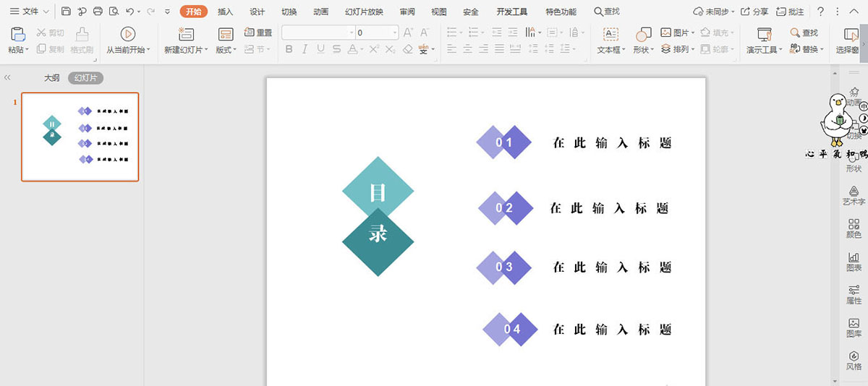Open the Developer Tools (开发工具) tab
The height and width of the screenshot is (386, 868).
coord(512,12)
